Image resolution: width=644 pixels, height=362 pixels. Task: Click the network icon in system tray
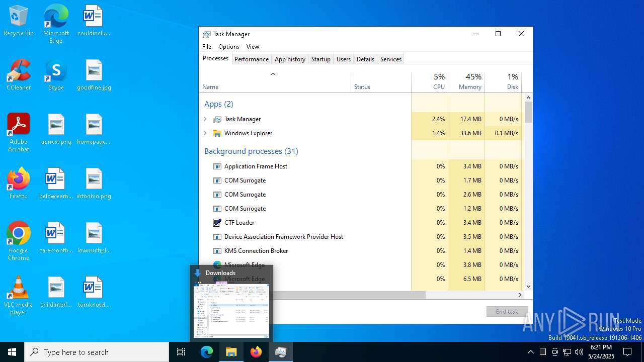point(567,352)
